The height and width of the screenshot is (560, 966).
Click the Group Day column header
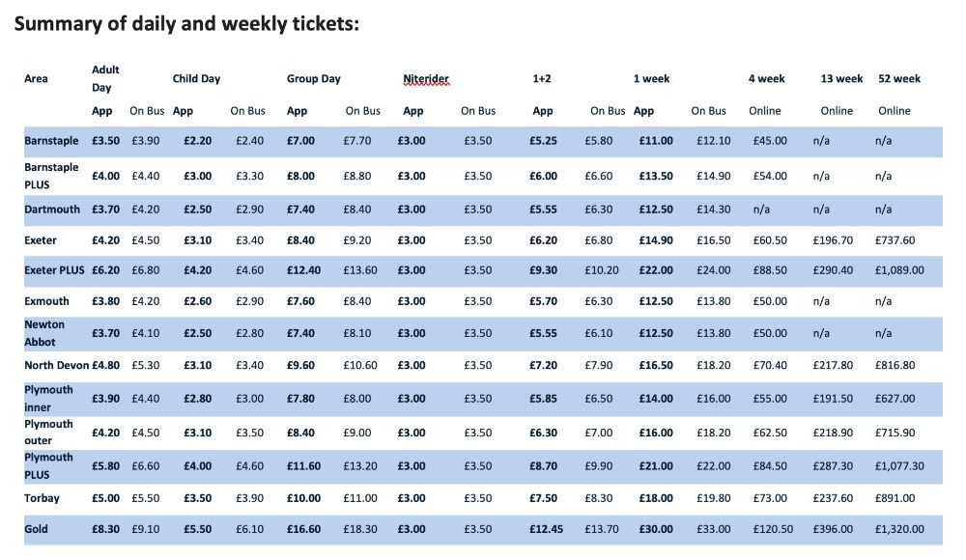click(314, 79)
